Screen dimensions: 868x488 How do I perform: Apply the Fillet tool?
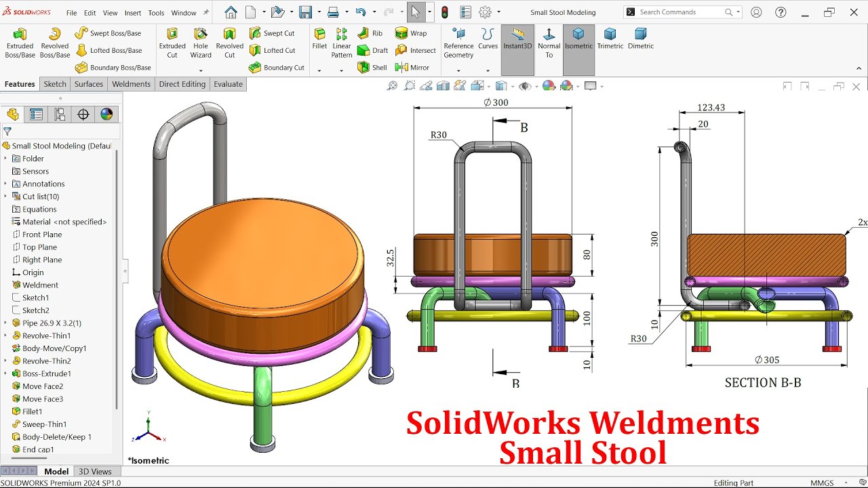319,39
